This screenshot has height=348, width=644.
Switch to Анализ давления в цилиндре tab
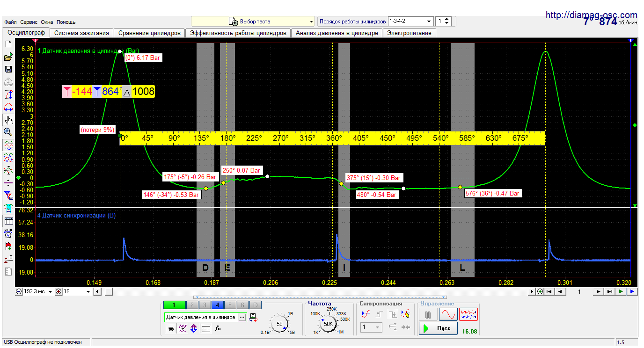337,33
